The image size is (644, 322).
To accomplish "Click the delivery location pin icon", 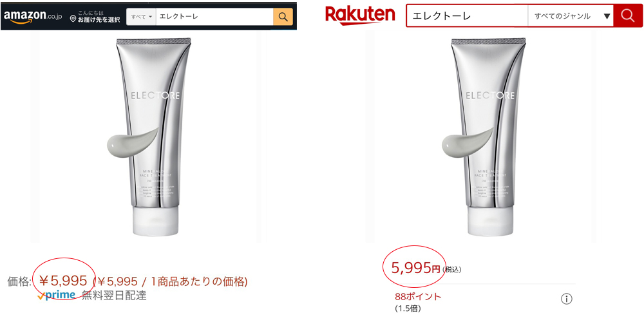I will 73,19.
